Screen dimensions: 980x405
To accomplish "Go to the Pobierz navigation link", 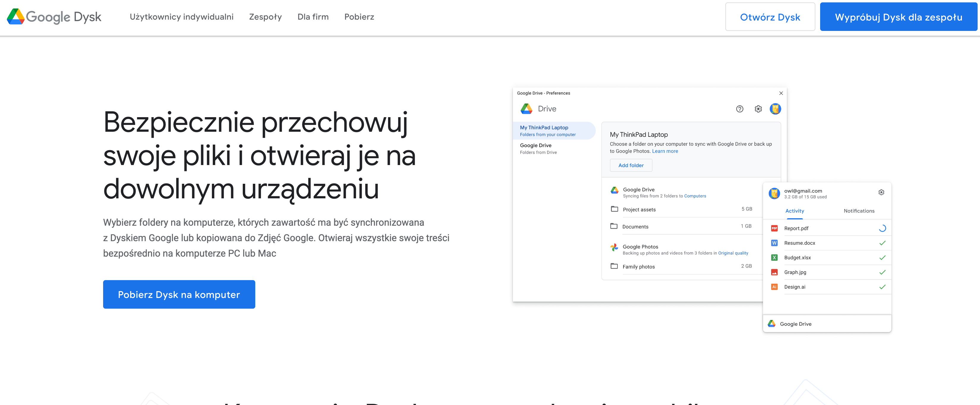I will tap(359, 17).
